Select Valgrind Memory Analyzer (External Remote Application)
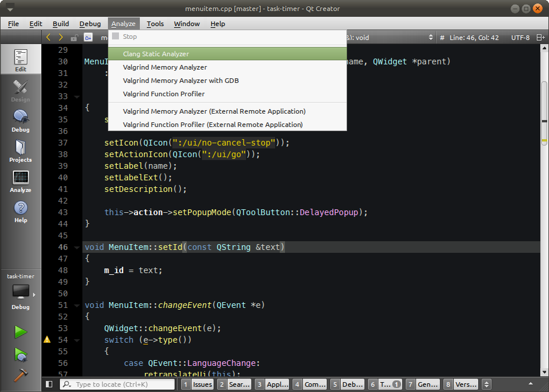The image size is (549, 392). [227, 111]
